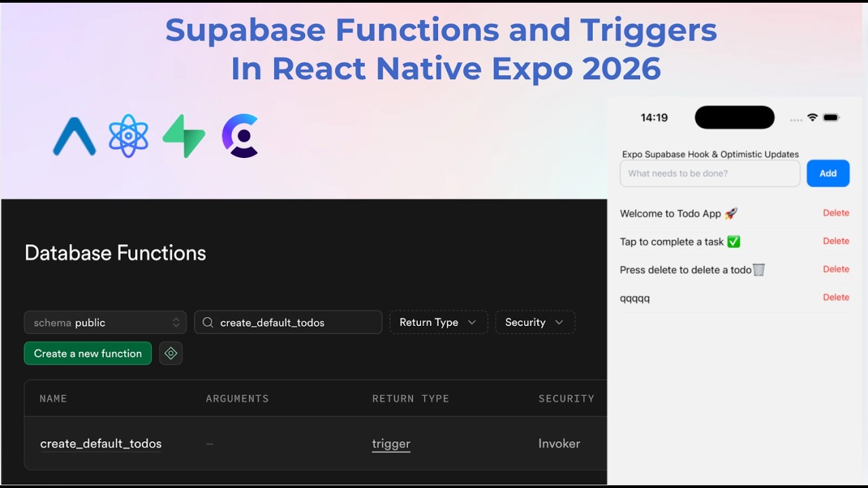Image resolution: width=868 pixels, height=488 pixels.
Task: Click the Clerk logo icon
Action: point(240,136)
